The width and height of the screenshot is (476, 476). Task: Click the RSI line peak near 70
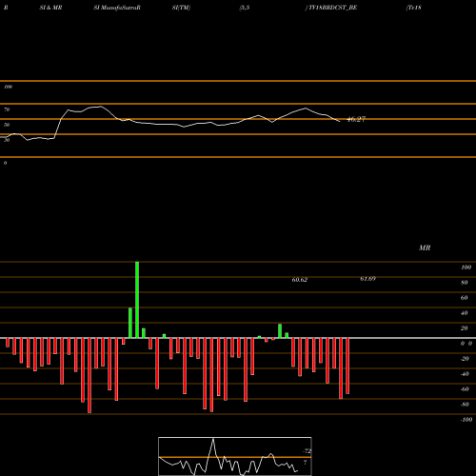100,107
